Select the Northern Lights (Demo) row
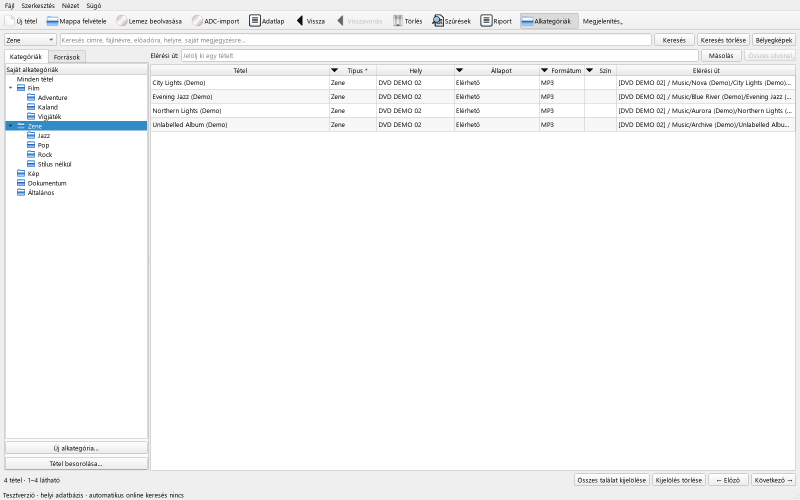This screenshot has height=500, width=800. click(472, 110)
